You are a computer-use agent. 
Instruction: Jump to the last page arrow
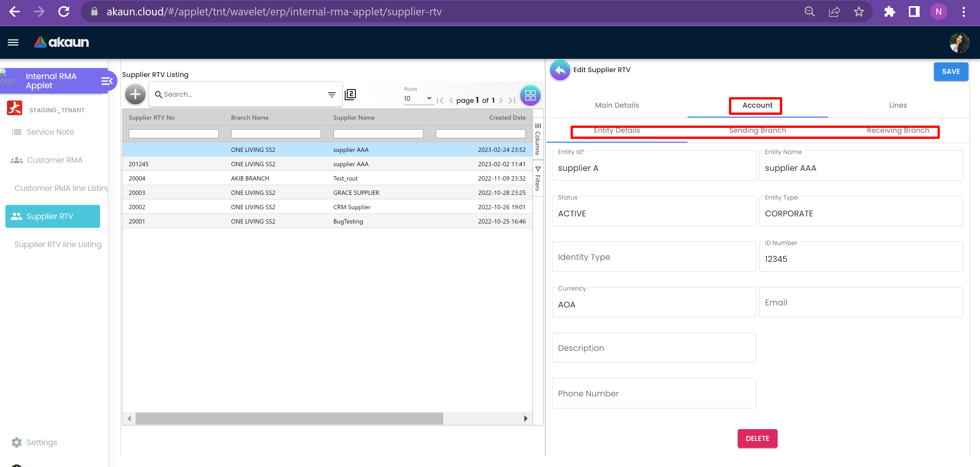coord(512,101)
